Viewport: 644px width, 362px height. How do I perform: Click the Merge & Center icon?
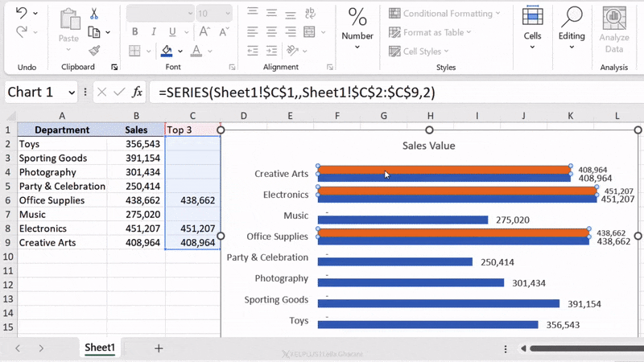pyautogui.click(x=309, y=31)
